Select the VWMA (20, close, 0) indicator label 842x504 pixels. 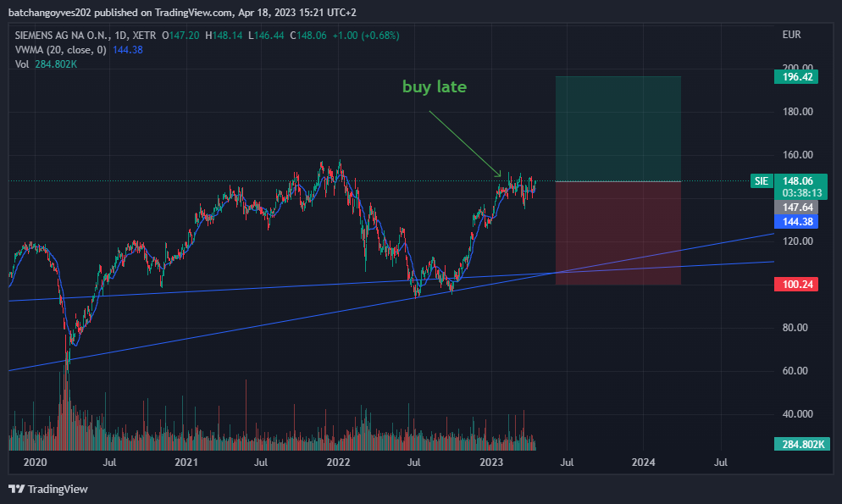coord(61,50)
